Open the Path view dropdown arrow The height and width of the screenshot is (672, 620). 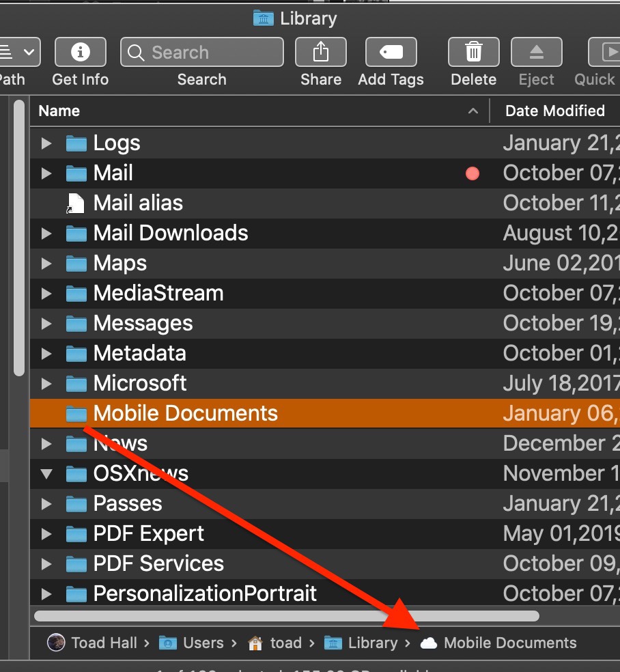point(29,52)
